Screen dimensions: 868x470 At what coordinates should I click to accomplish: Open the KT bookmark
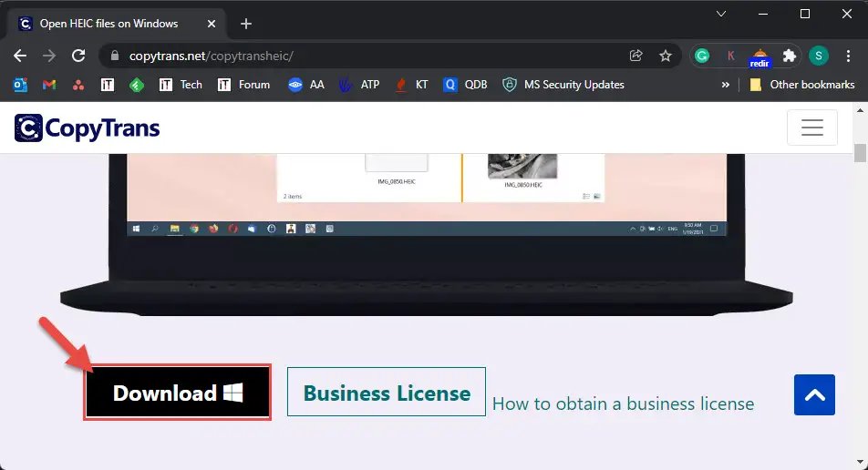(x=411, y=85)
